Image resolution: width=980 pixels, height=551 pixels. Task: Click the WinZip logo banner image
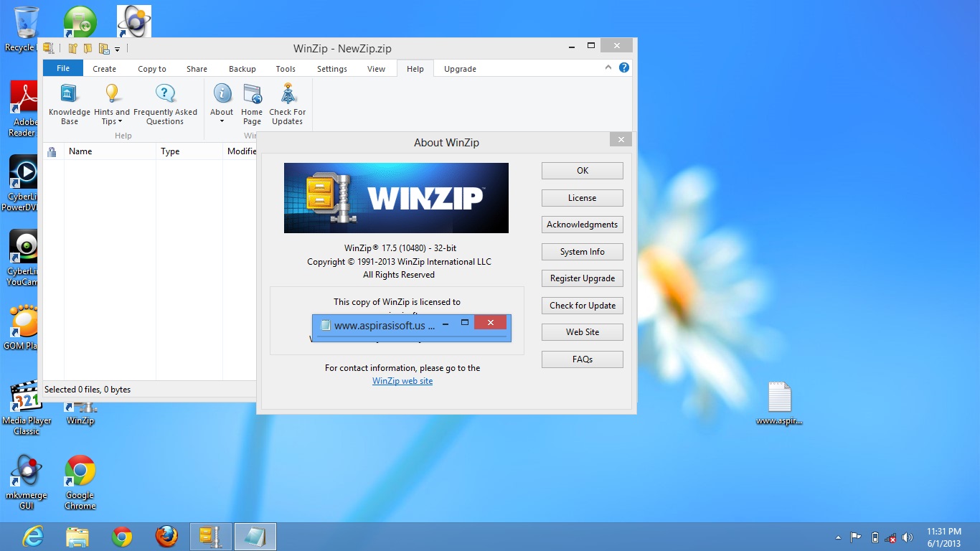[x=396, y=198]
